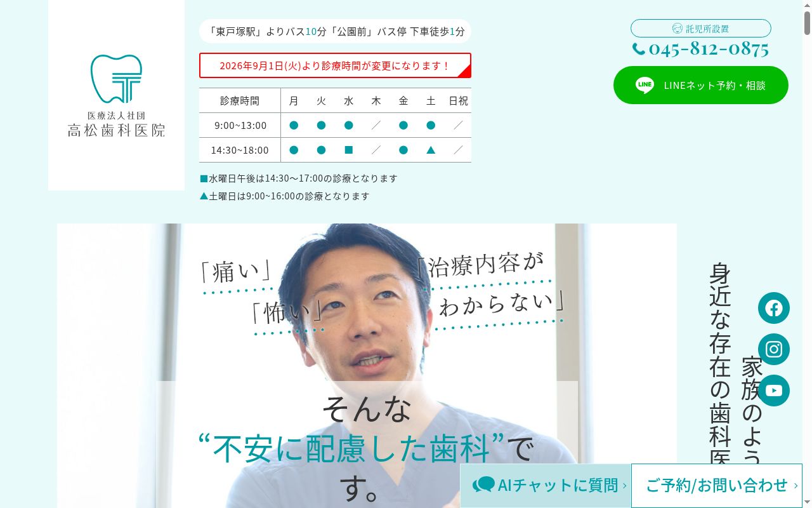Click the 水 weekday column header
812x508 pixels.
(x=348, y=100)
